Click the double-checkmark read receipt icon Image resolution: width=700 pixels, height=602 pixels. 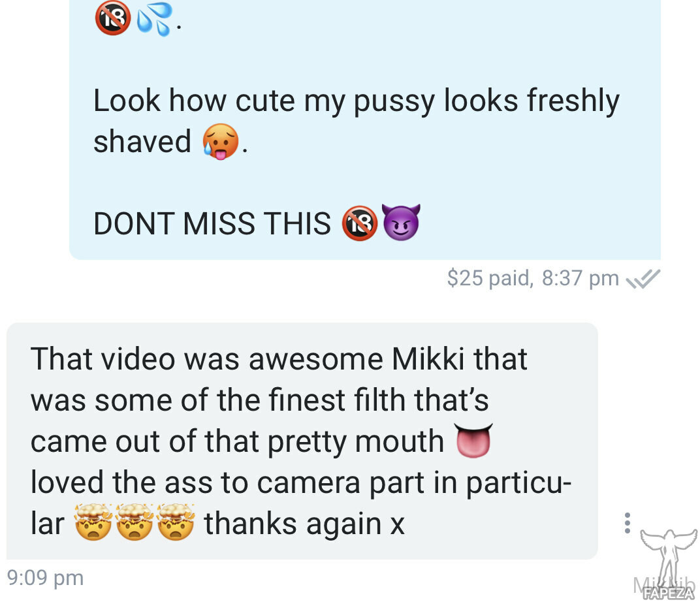(643, 279)
